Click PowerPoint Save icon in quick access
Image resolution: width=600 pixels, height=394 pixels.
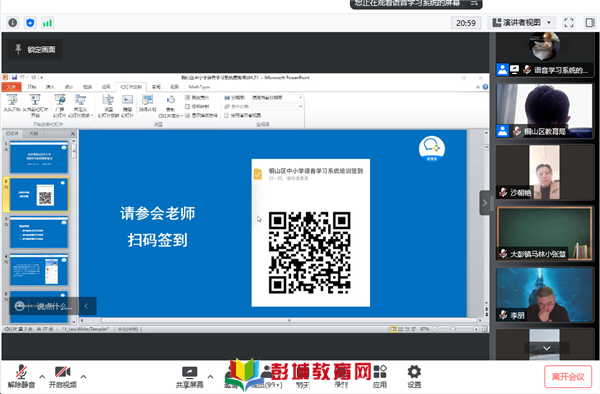[15, 77]
